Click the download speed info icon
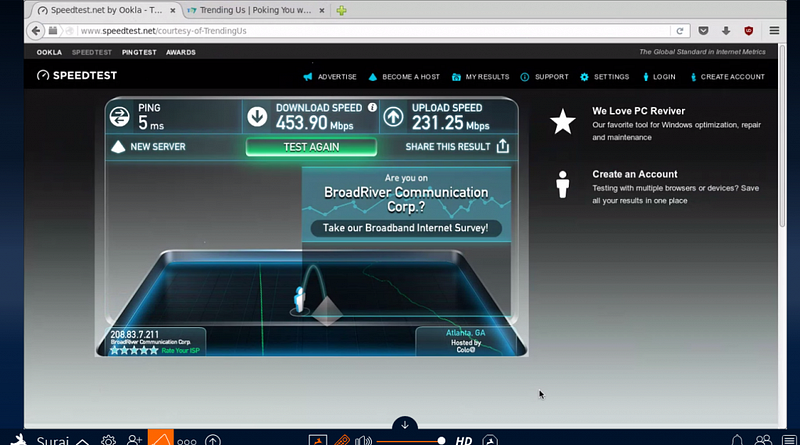This screenshot has height=445, width=800. [x=372, y=107]
